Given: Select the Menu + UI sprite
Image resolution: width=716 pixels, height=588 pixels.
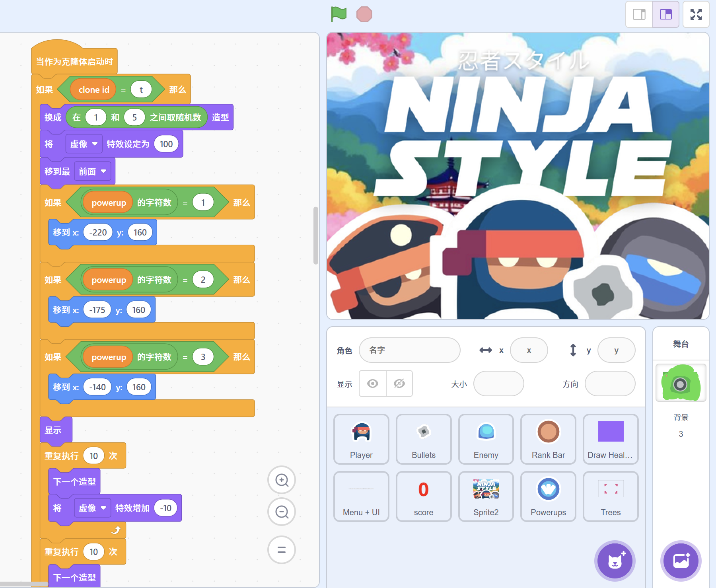Looking at the screenshot, I should tap(361, 496).
